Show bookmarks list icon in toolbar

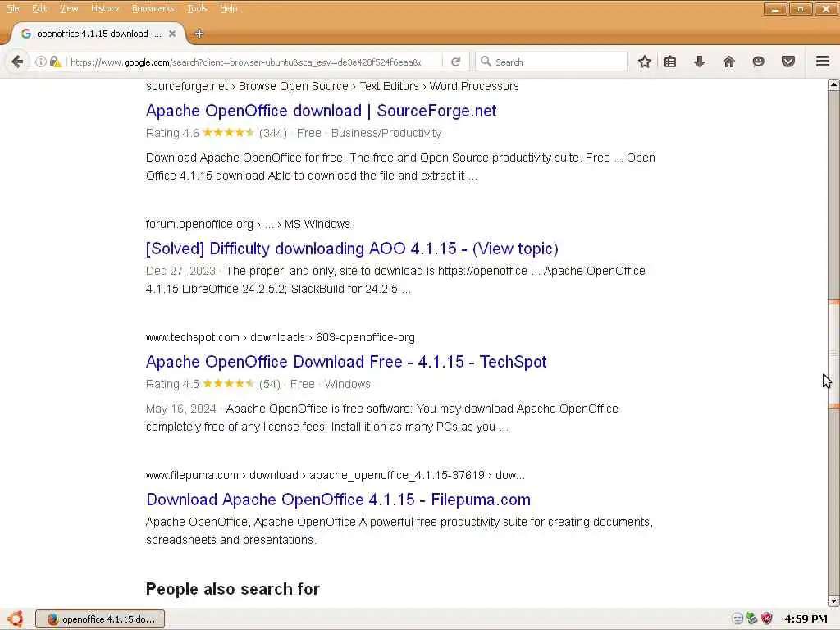669,62
